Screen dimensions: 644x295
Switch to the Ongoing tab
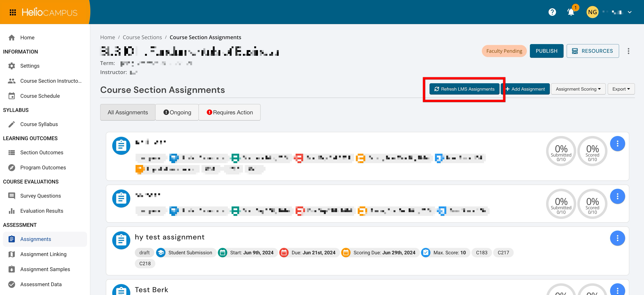[177, 112]
